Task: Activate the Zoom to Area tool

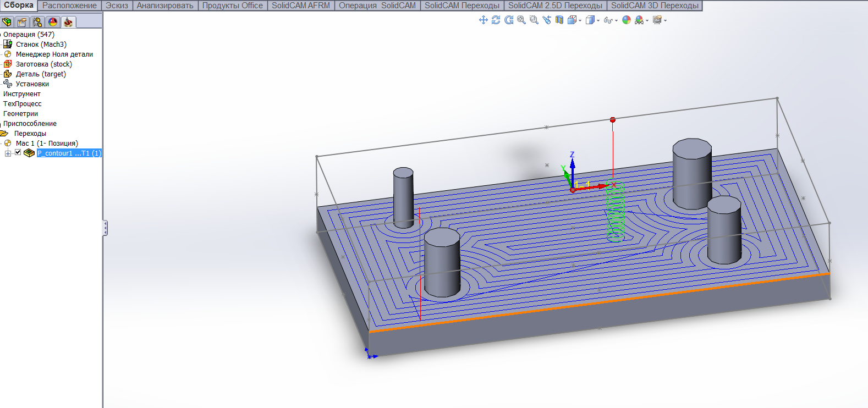Action: pyautogui.click(x=534, y=20)
